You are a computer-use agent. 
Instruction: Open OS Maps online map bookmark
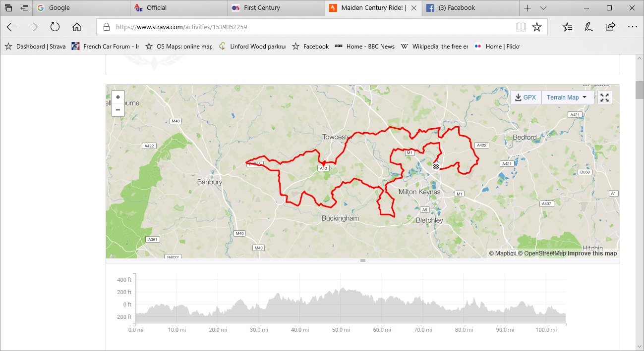click(178, 46)
